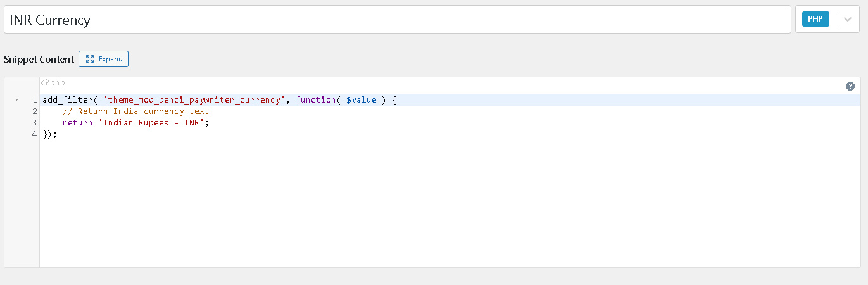Viewport: 868px width, 285px height.
Task: Place cursor on the closing "});" line
Action: [x=49, y=134]
